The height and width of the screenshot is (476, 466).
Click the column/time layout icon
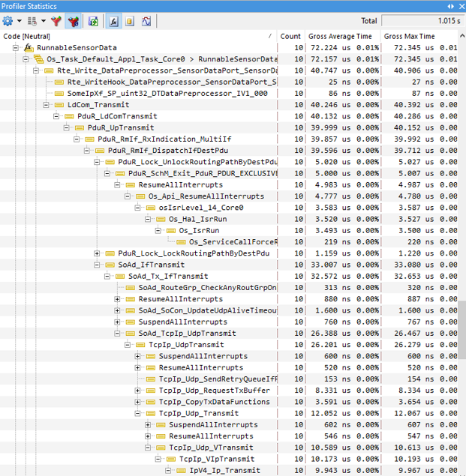pos(32,21)
